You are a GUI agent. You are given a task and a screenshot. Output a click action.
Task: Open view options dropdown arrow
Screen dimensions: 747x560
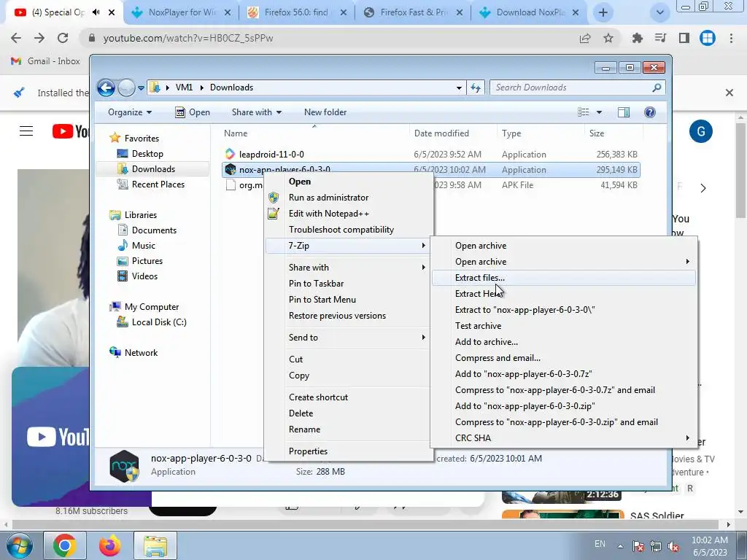click(x=599, y=112)
